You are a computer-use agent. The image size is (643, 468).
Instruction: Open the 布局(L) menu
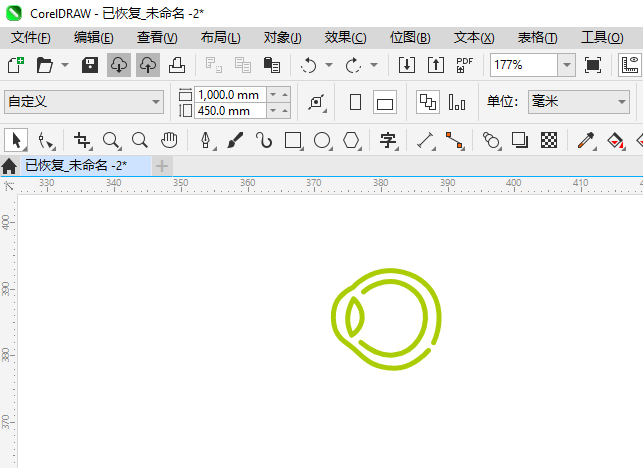tap(220, 38)
